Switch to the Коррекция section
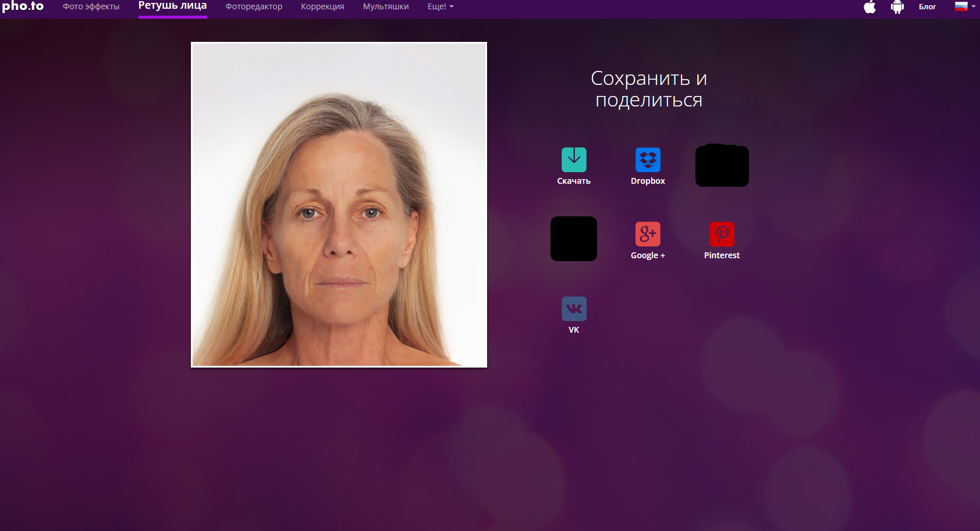This screenshot has height=531, width=980. click(322, 6)
